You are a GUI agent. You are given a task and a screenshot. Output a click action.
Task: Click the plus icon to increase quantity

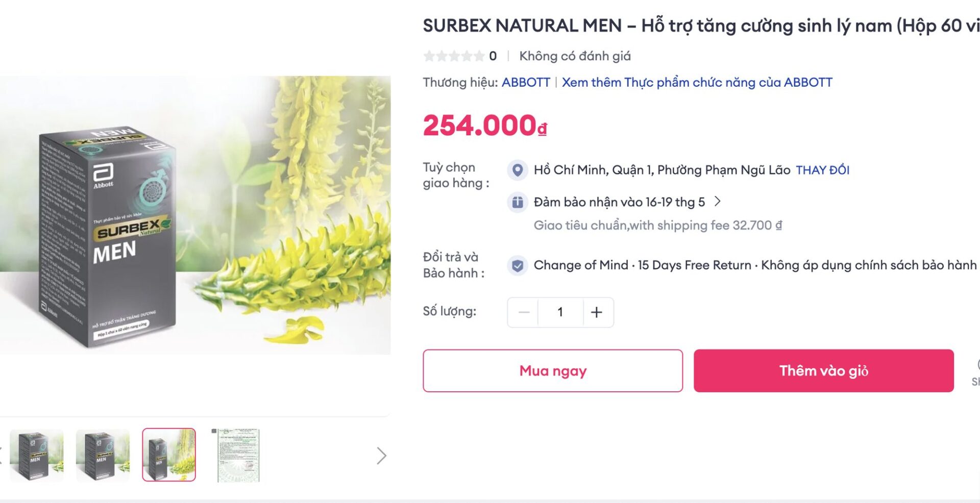click(x=596, y=312)
